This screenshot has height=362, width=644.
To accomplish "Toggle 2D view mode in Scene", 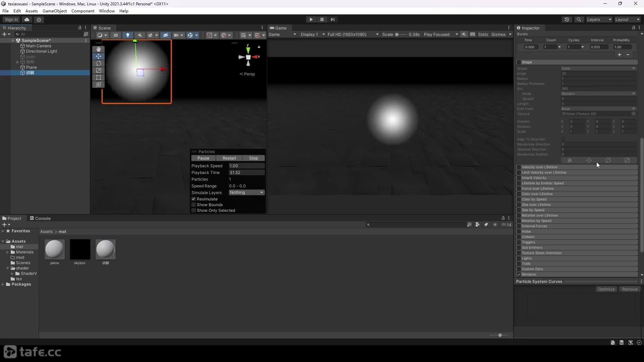I will (x=115, y=35).
